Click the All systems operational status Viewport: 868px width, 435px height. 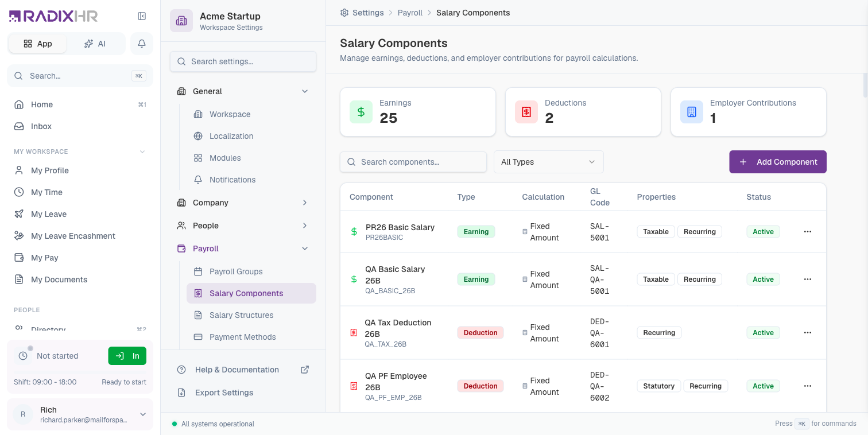213,424
